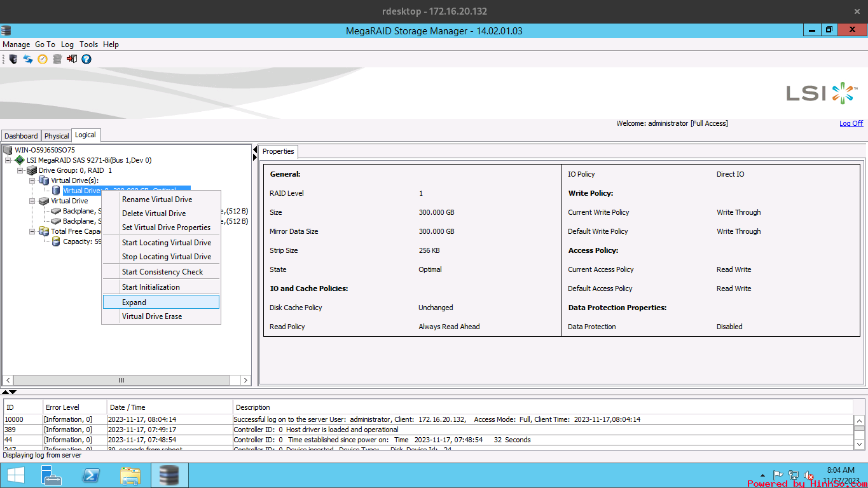Select the log entry with ID 389
868x488 pixels.
pos(428,430)
